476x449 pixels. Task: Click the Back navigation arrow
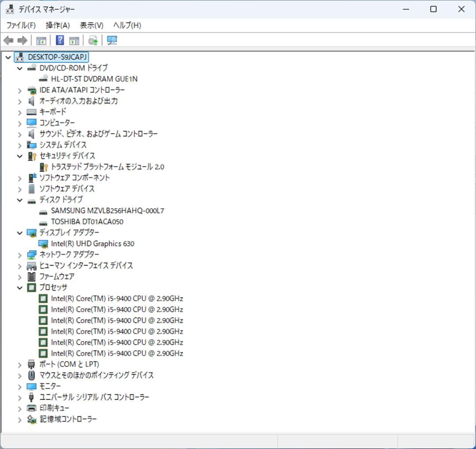click(8, 40)
